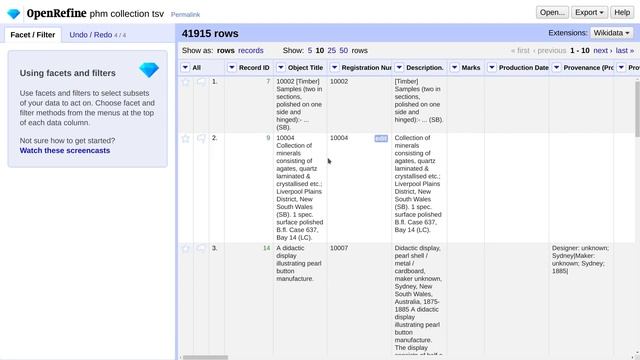Open the Record ID column menu

coord(232,67)
